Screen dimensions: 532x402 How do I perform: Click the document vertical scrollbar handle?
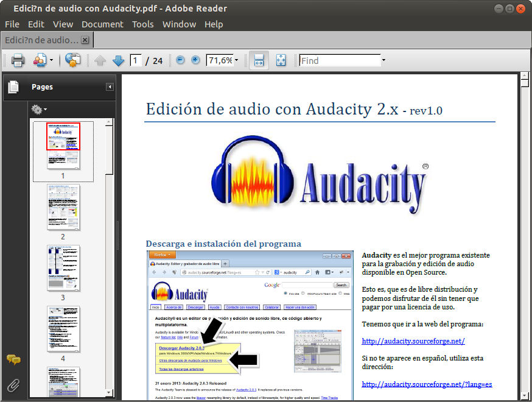coord(525,83)
